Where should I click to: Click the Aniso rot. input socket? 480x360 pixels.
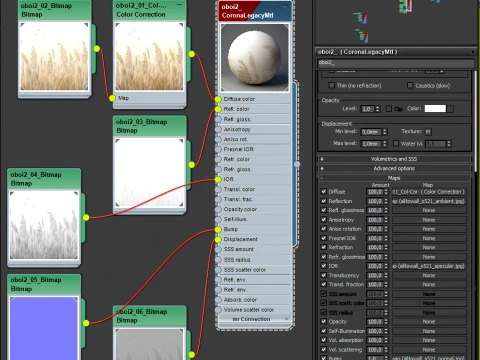coord(218,139)
